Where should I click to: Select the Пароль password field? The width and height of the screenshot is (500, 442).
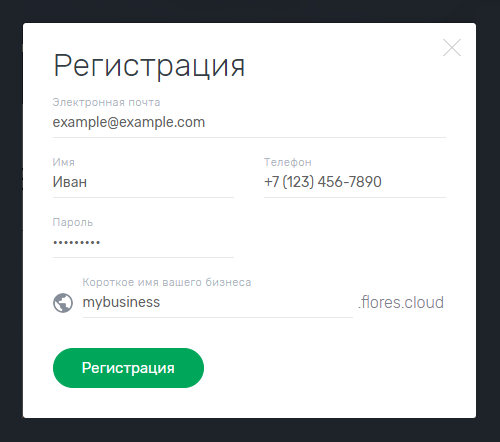(x=143, y=243)
